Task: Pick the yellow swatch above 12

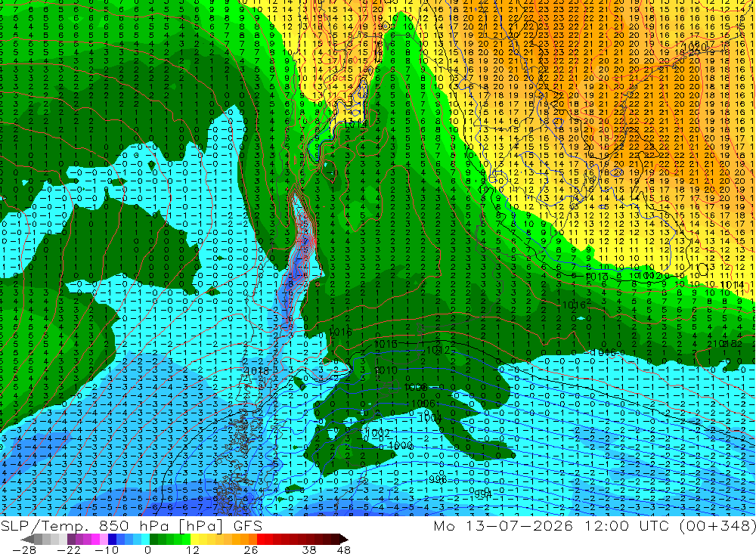Action: point(195,540)
